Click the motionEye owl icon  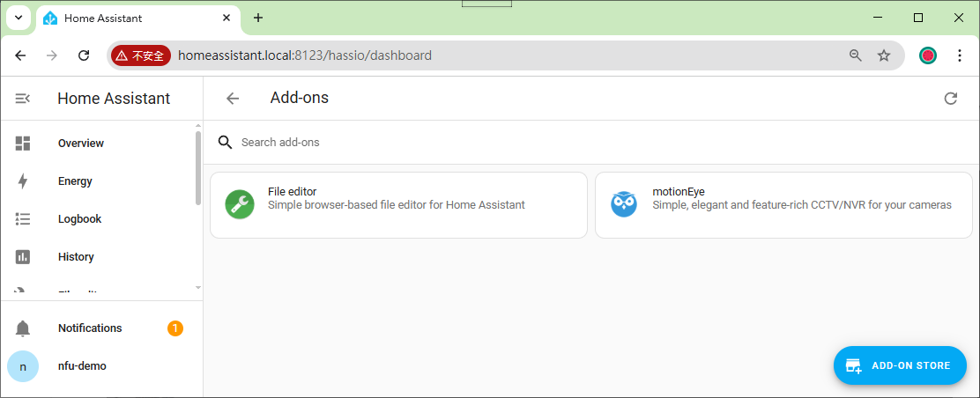(624, 203)
